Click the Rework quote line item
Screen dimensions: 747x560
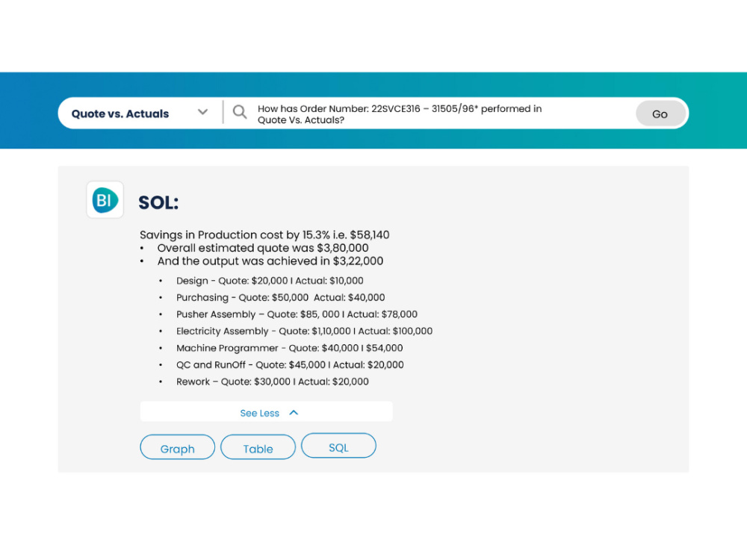click(273, 382)
